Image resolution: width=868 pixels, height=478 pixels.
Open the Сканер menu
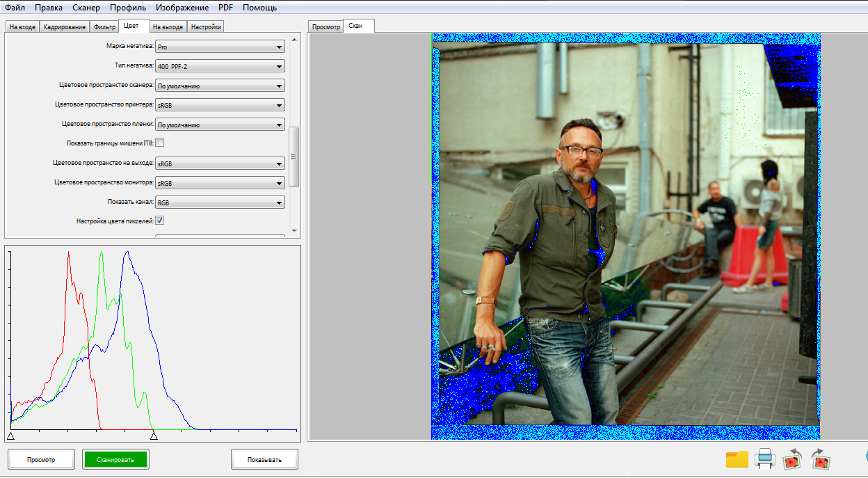pyautogui.click(x=86, y=8)
